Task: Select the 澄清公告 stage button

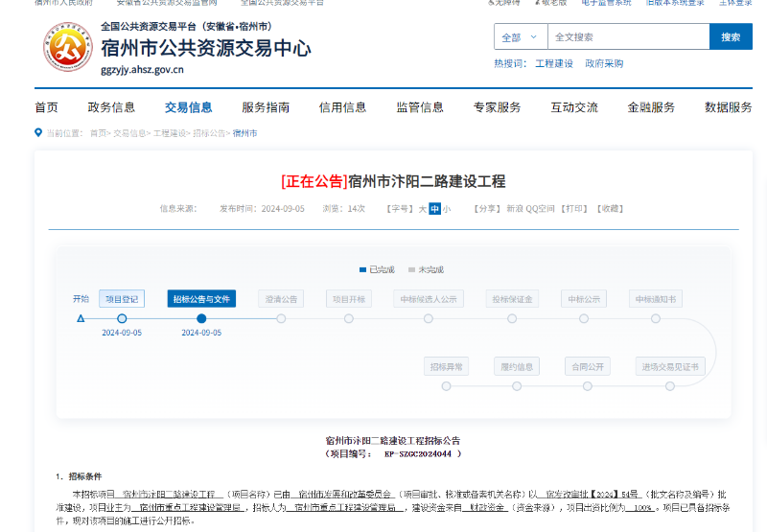Action: (281, 299)
